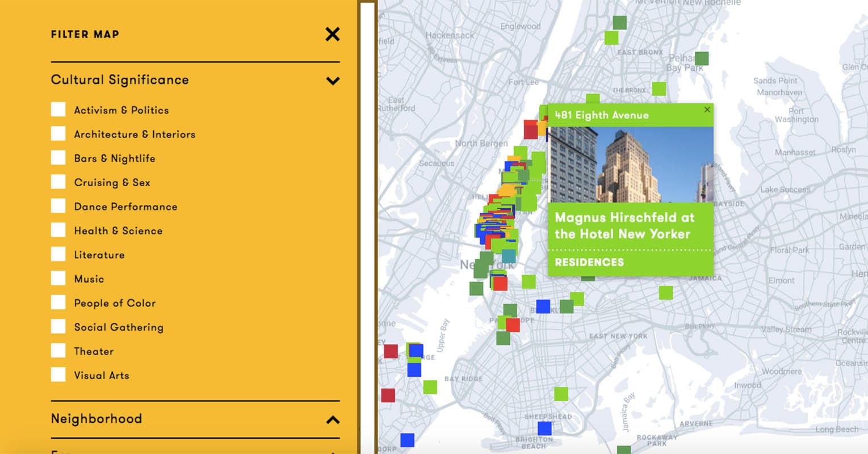
Task: Open the green marker in Jamaica
Action: pos(665,293)
